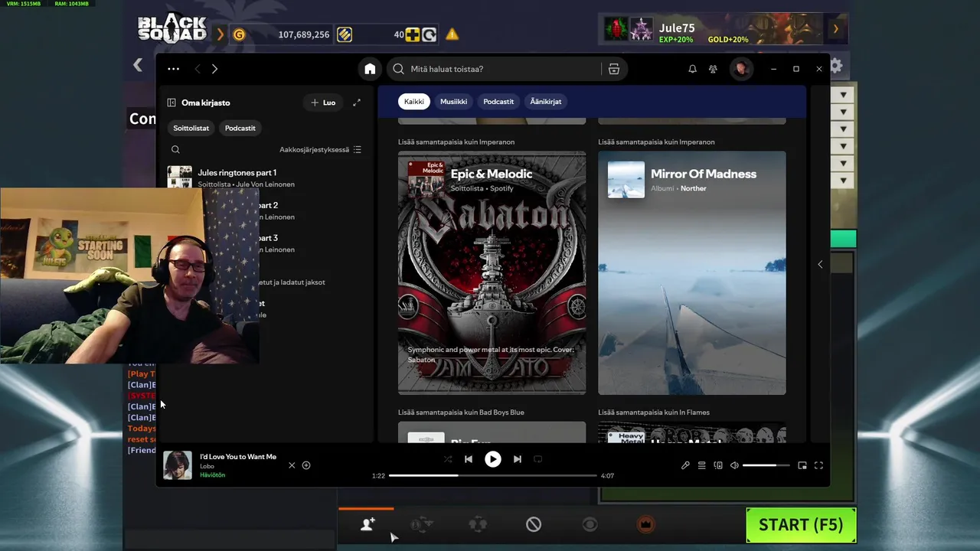
Task: Open the Epic & Melodic playlist card
Action: tap(492, 272)
